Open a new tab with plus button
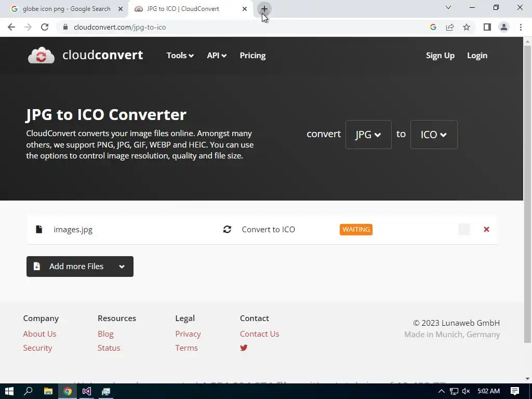The height and width of the screenshot is (399, 532). [264, 9]
